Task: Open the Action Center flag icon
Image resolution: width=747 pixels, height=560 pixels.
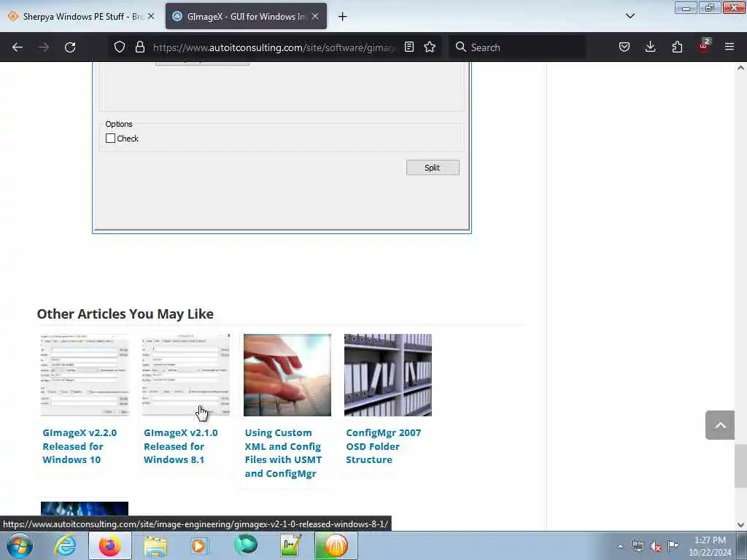Action: (673, 545)
